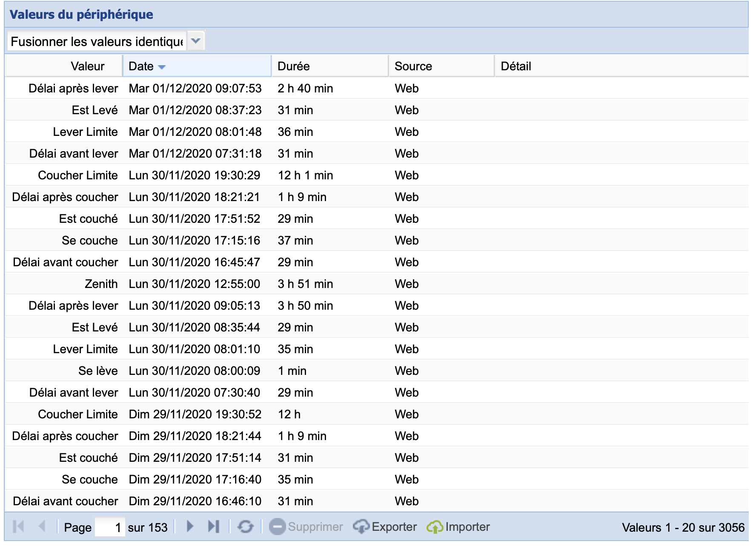Image resolution: width=756 pixels, height=547 pixels.
Task: Go to the next page
Action: [x=190, y=527]
